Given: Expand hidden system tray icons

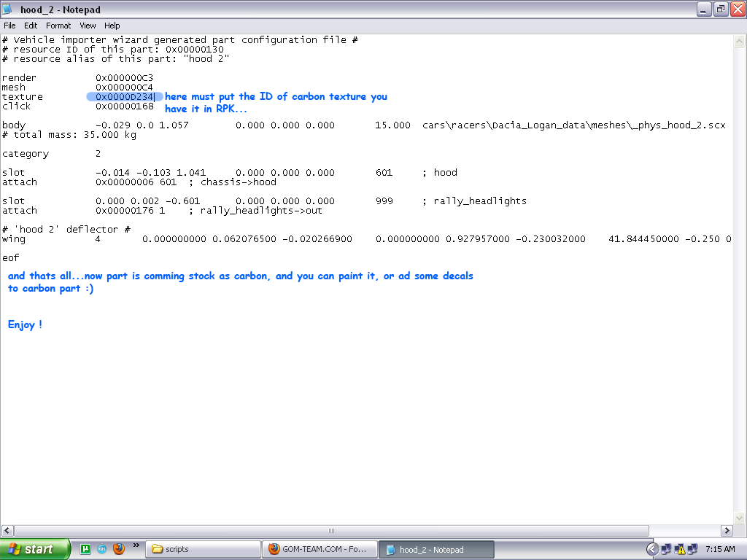Looking at the screenshot, I should [652, 550].
